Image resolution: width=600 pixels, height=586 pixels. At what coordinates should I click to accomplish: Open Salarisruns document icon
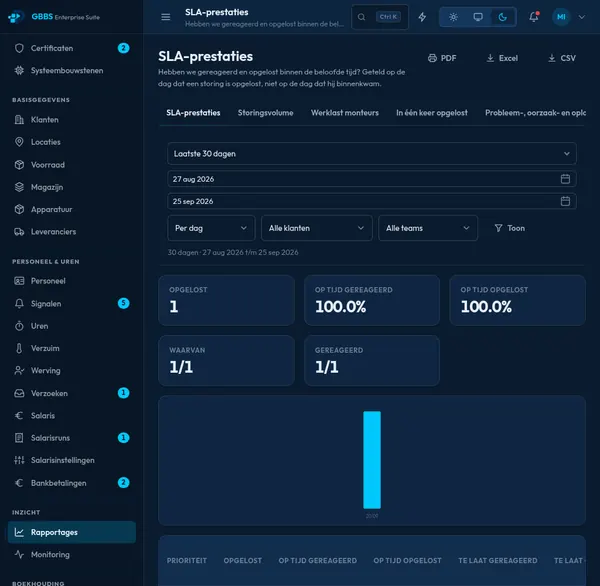[19, 437]
